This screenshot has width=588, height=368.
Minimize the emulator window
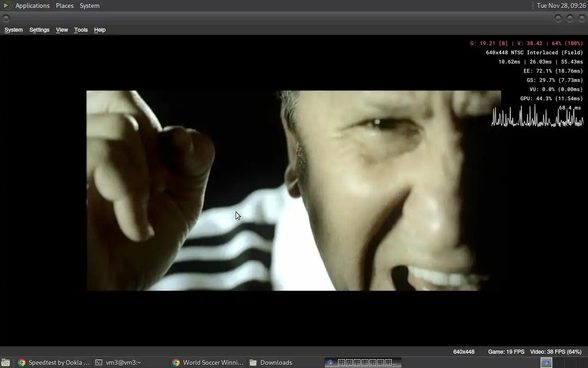tap(558, 18)
